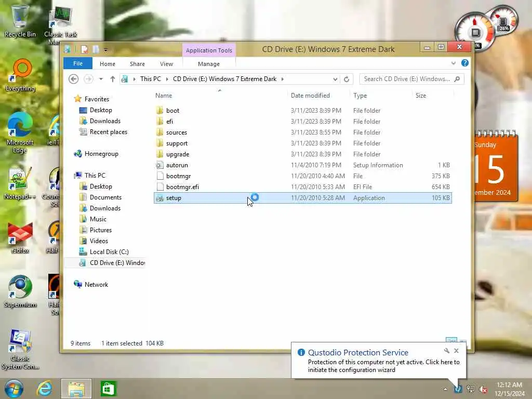This screenshot has width=532, height=399.
Task: Select the support folder
Action: (x=303, y=143)
